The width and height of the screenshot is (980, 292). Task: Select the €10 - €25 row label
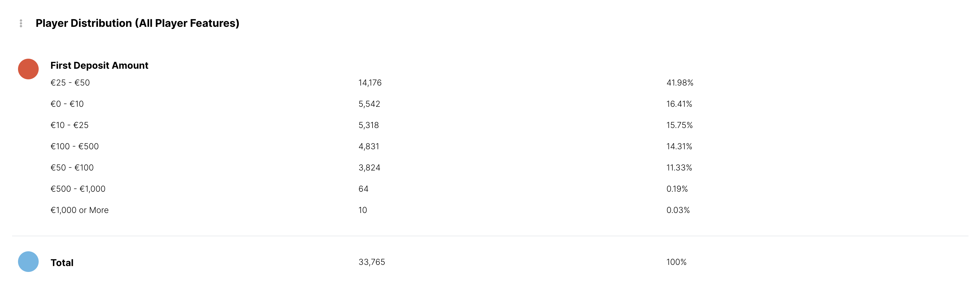[x=69, y=125]
